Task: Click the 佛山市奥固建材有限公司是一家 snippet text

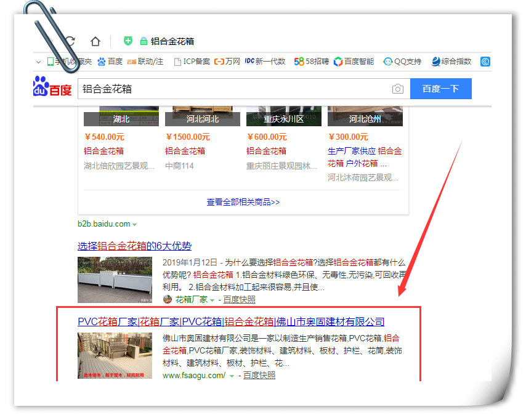Action: [283, 350]
